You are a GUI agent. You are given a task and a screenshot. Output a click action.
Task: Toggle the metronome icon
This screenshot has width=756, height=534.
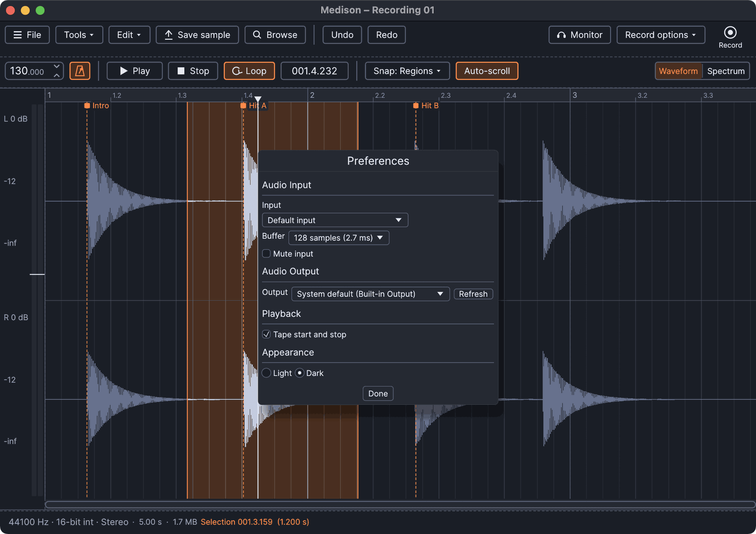pyautogui.click(x=80, y=71)
